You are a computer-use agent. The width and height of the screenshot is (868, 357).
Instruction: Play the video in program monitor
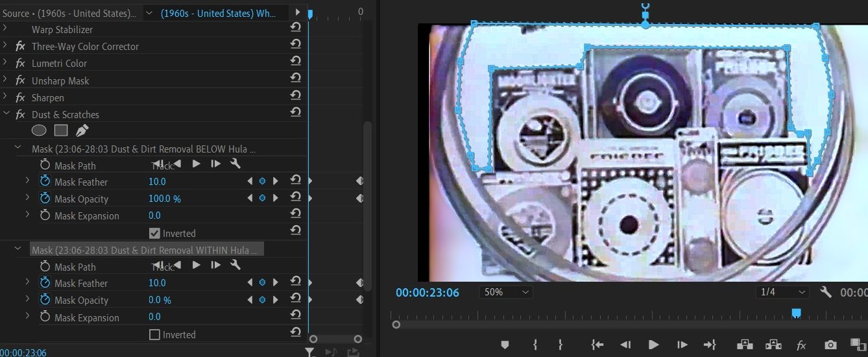[653, 345]
